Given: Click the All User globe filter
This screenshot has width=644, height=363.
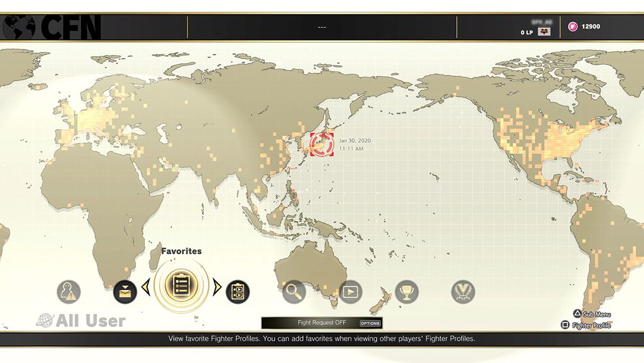Looking at the screenshot, I should pyautogui.click(x=81, y=321).
